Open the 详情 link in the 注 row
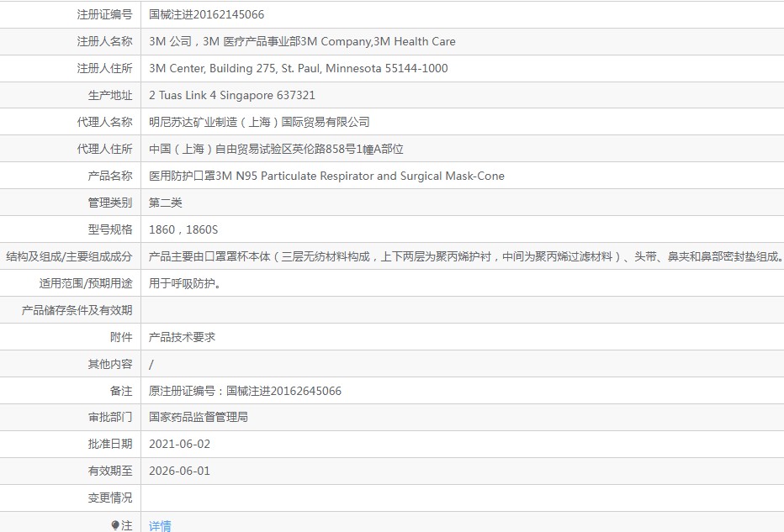 point(160,525)
